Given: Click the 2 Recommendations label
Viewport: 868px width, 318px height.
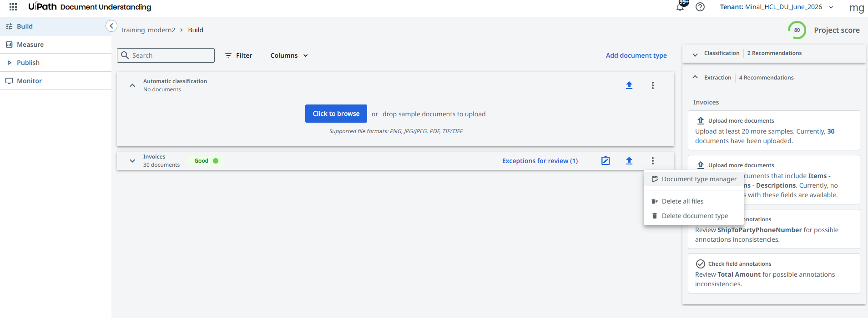Looking at the screenshot, I should tap(774, 53).
